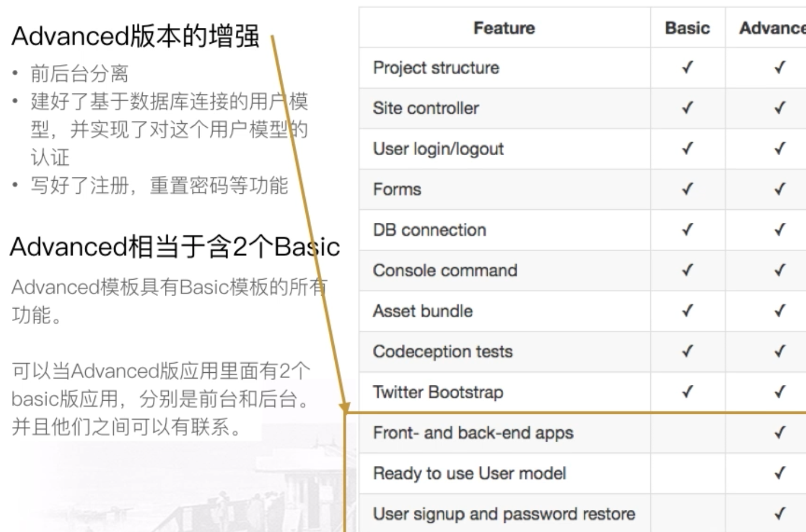Viewport: 806px width, 532px height.
Task: Click Basic checkmark for User login/logout
Action: coord(687,148)
